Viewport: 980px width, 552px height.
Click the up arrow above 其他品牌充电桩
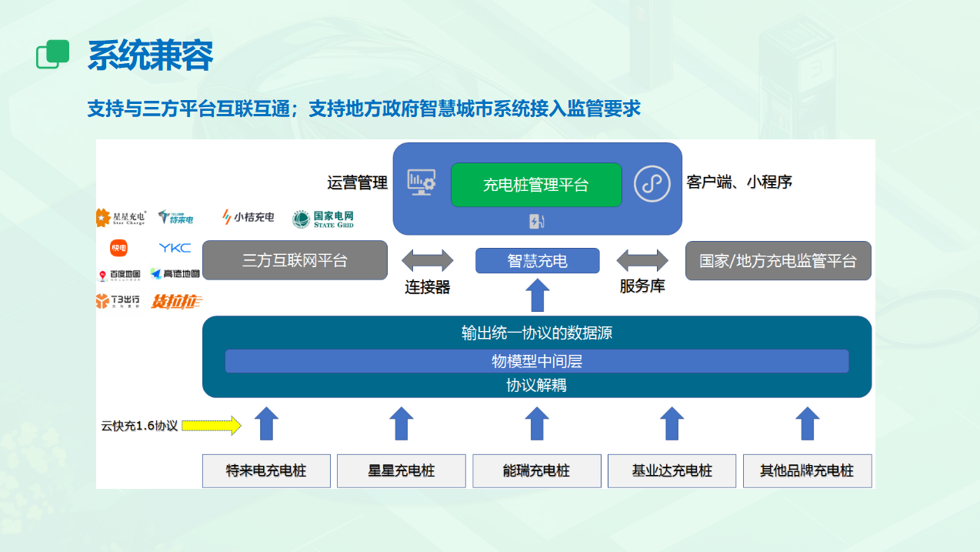pyautogui.click(x=808, y=423)
